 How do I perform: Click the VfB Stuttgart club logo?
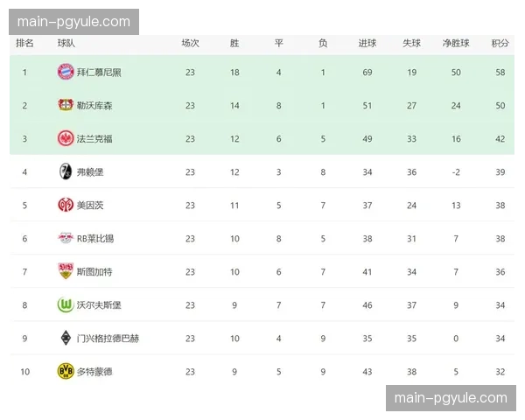pos(66,271)
